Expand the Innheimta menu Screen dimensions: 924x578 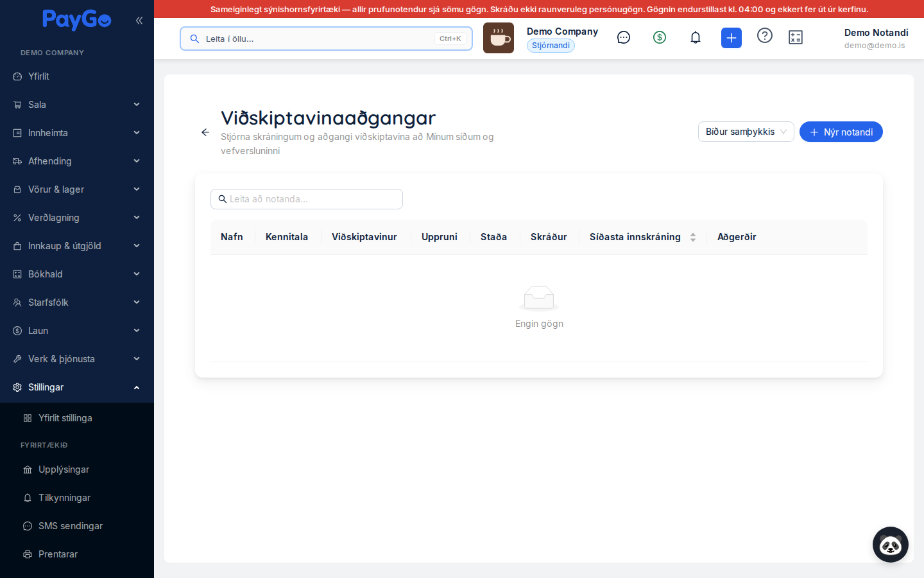77,133
